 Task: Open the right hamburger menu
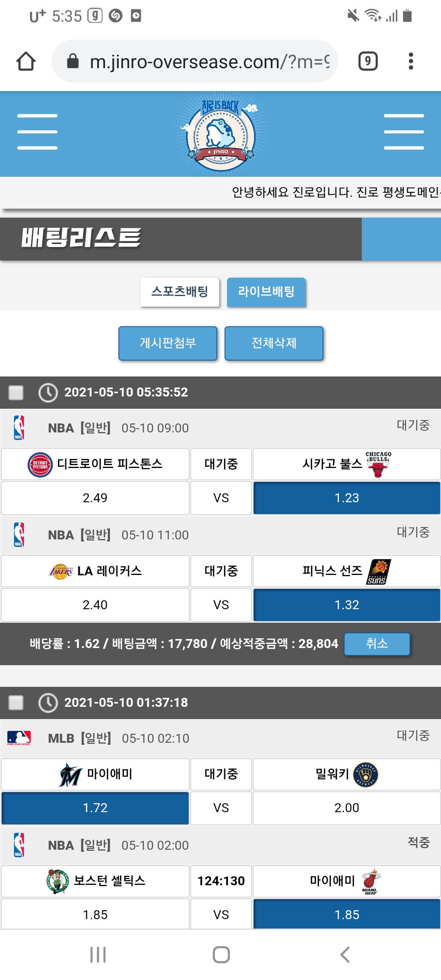pos(403,132)
